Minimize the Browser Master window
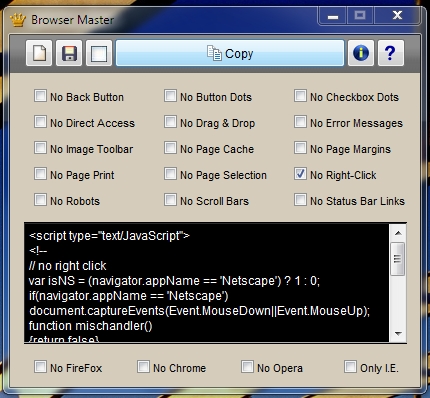 pyautogui.click(x=333, y=16)
